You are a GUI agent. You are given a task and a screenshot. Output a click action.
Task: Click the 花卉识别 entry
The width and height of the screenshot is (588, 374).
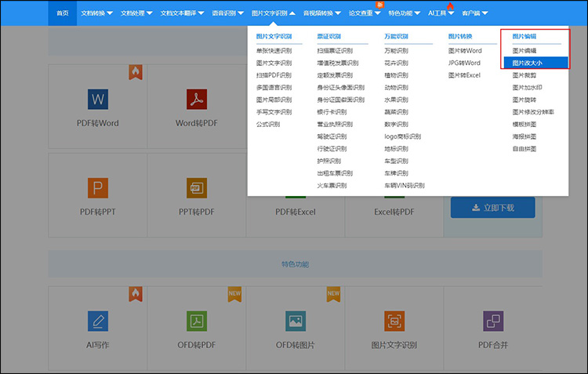[x=396, y=63]
